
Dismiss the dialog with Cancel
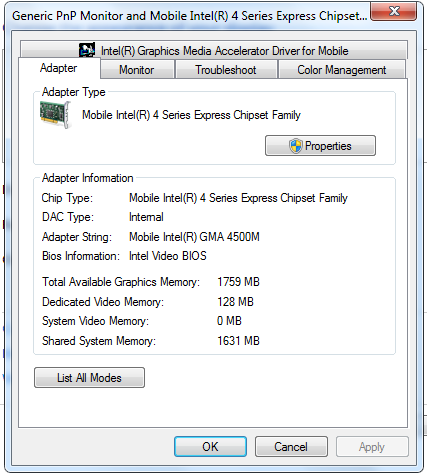tap(291, 447)
